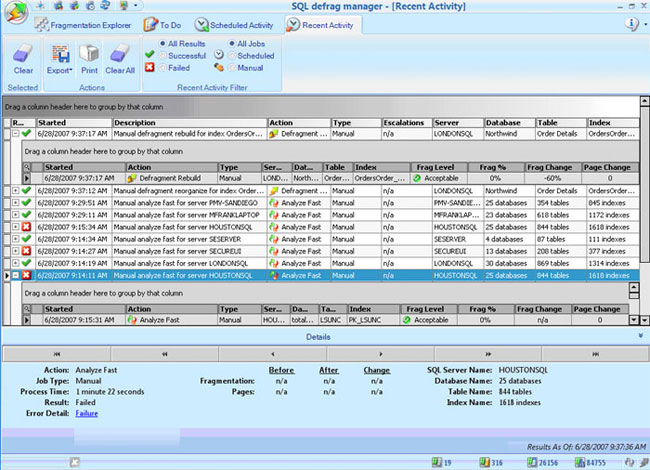Open the SQL defrag manager application orb menu
650x470 pixels.
(x=16, y=12)
